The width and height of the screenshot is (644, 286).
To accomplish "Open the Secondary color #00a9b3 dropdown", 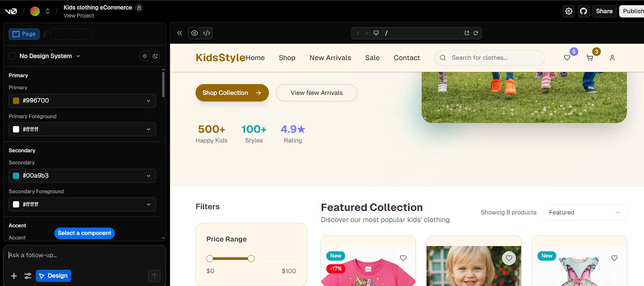I will (82, 176).
